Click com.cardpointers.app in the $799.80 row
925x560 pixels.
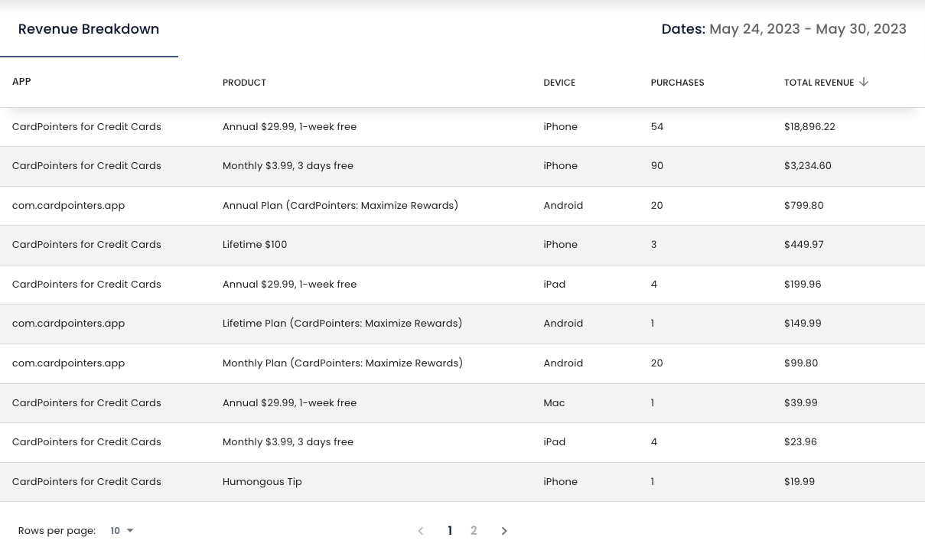tap(68, 206)
